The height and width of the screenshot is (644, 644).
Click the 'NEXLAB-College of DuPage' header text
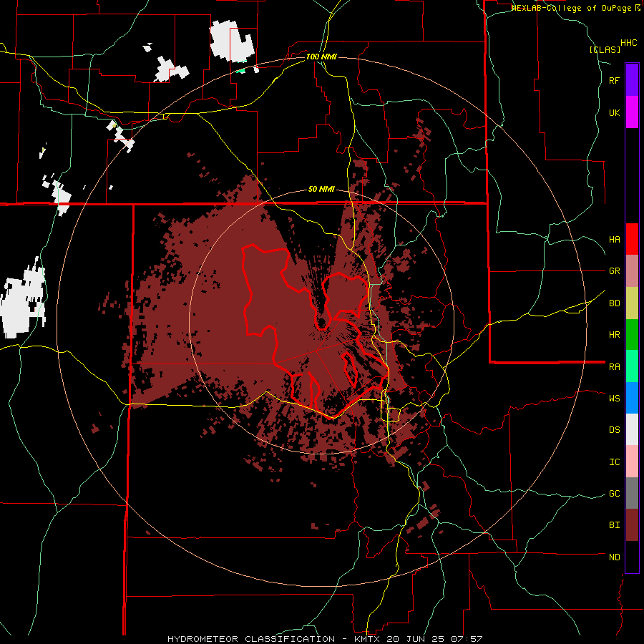coord(572,8)
